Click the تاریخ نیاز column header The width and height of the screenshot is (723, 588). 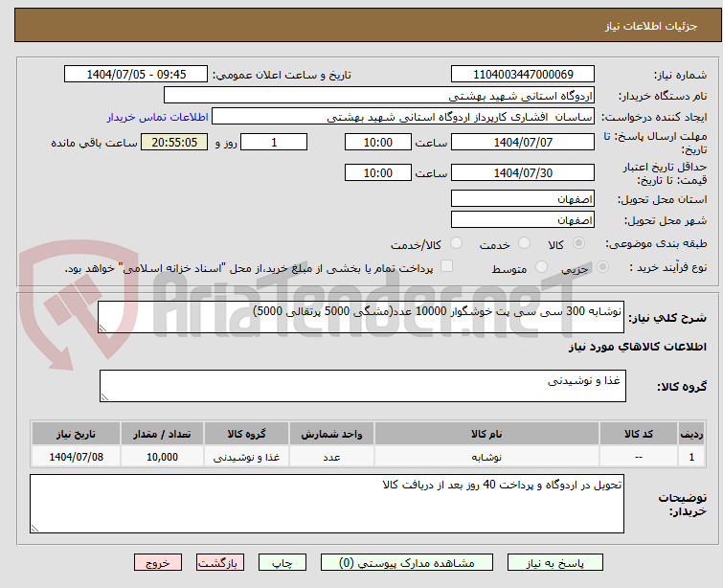[76, 434]
